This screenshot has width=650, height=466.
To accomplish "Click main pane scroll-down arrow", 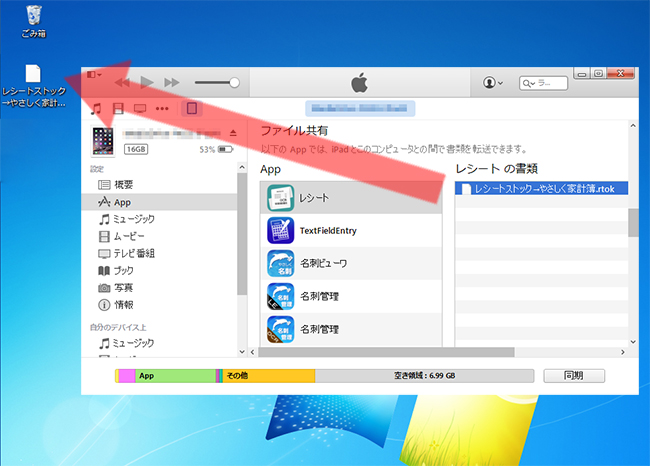I will click(633, 342).
